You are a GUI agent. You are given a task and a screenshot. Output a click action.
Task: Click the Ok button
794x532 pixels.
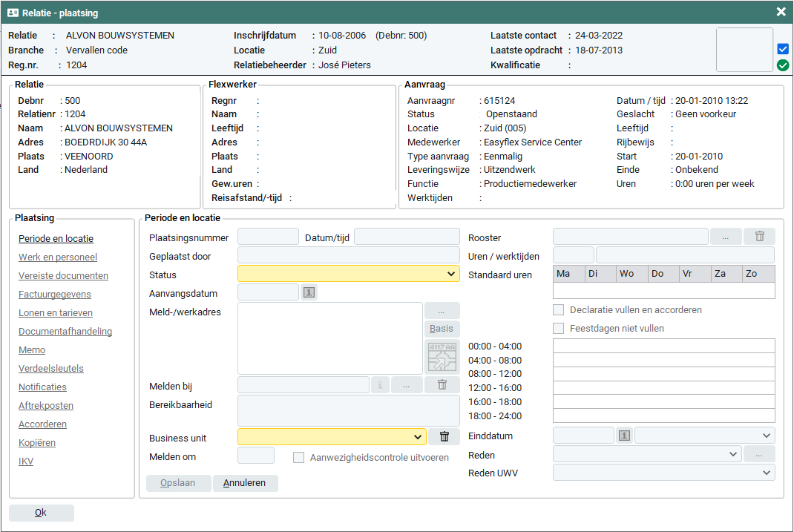pos(41,513)
